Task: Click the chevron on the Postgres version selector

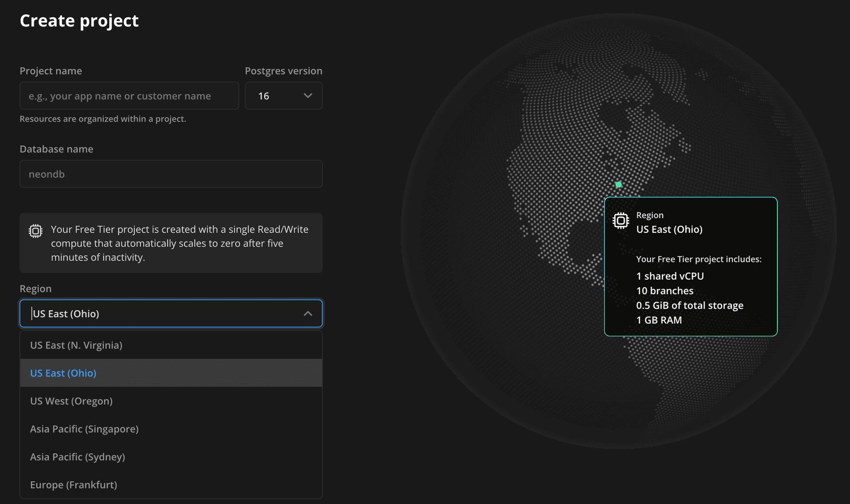Action: point(308,96)
